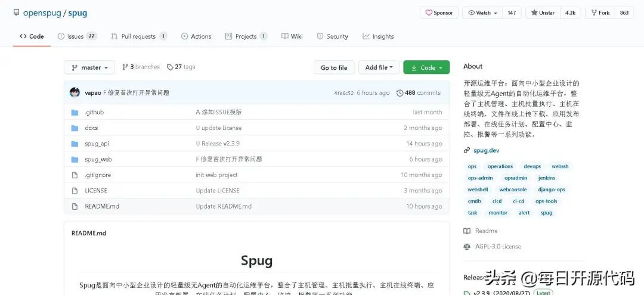
Task: Click the .github folder icon
Action: (x=75, y=113)
